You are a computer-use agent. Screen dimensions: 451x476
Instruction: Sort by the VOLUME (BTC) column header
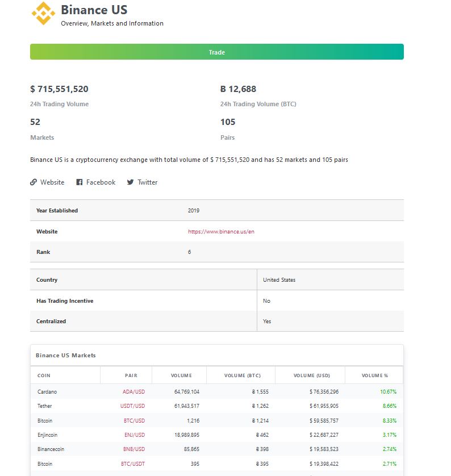243,375
